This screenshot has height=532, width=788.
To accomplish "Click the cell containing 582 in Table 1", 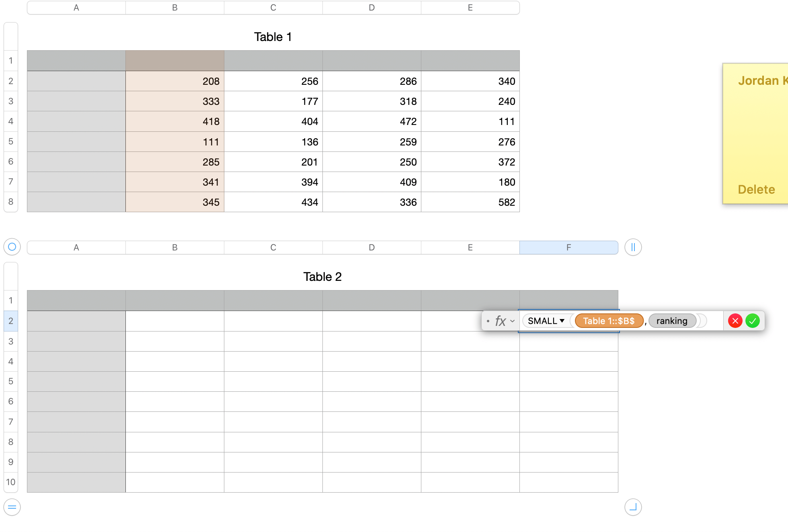I will (x=470, y=202).
